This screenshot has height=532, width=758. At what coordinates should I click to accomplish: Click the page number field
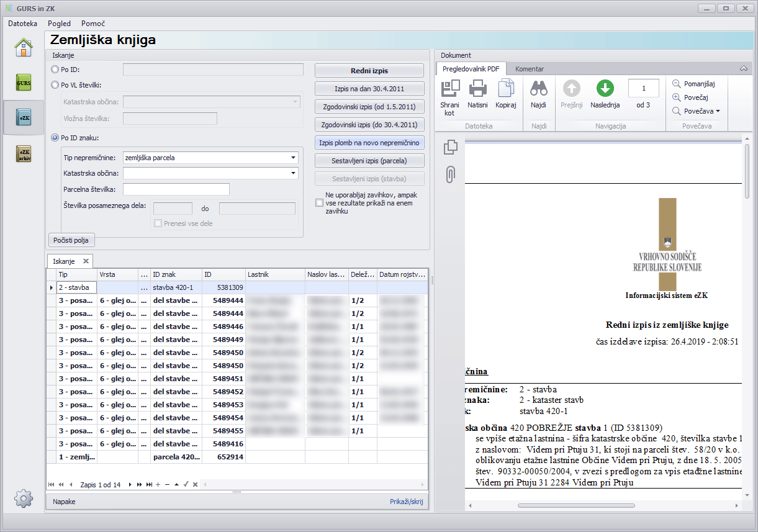tap(644, 88)
